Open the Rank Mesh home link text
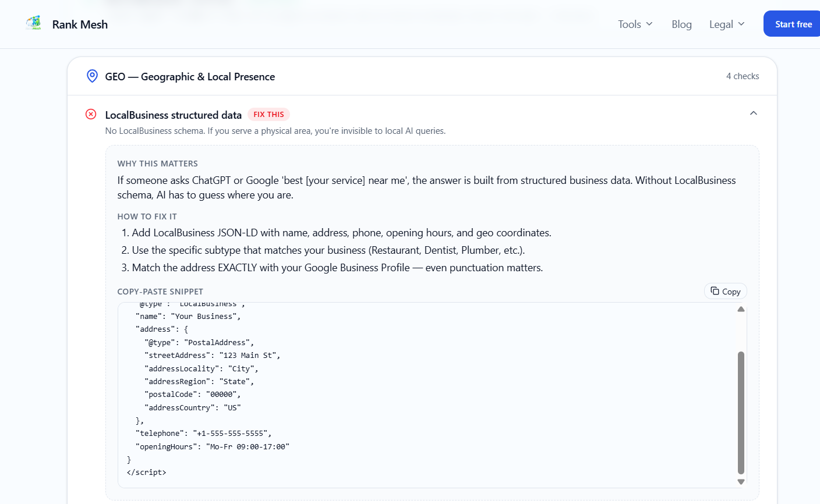820x504 pixels. 80,24
